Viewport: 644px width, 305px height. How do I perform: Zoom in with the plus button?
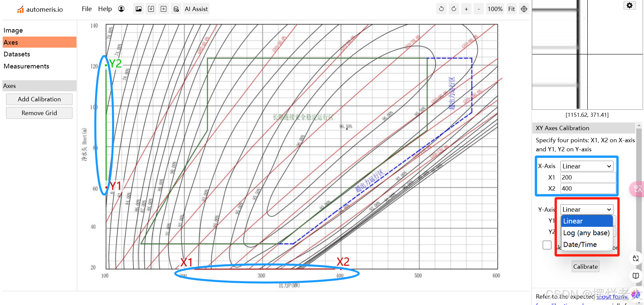coord(466,9)
